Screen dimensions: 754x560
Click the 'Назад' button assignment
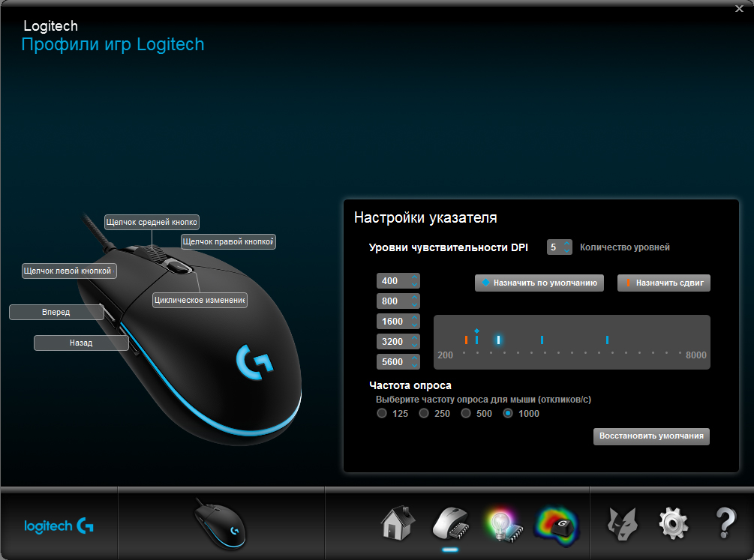81,343
